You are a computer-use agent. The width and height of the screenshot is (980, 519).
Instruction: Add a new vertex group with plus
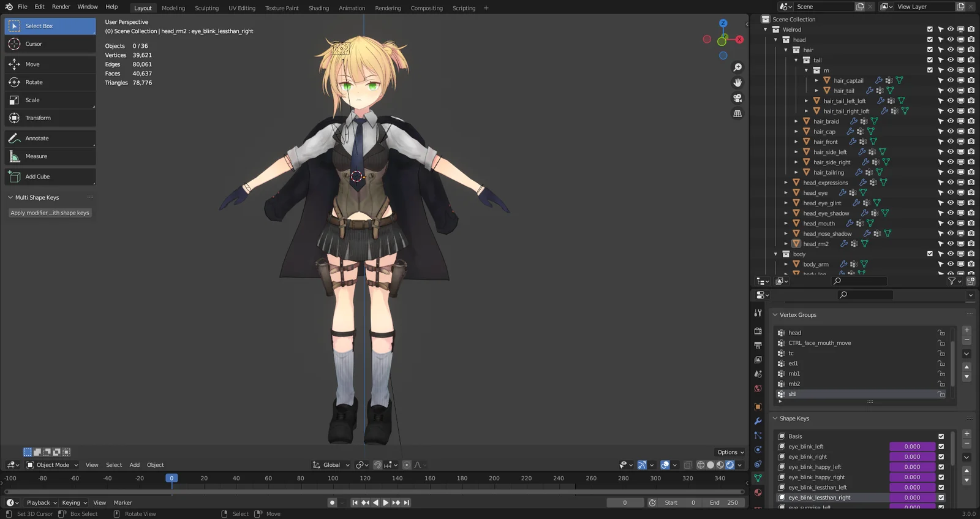(x=967, y=330)
